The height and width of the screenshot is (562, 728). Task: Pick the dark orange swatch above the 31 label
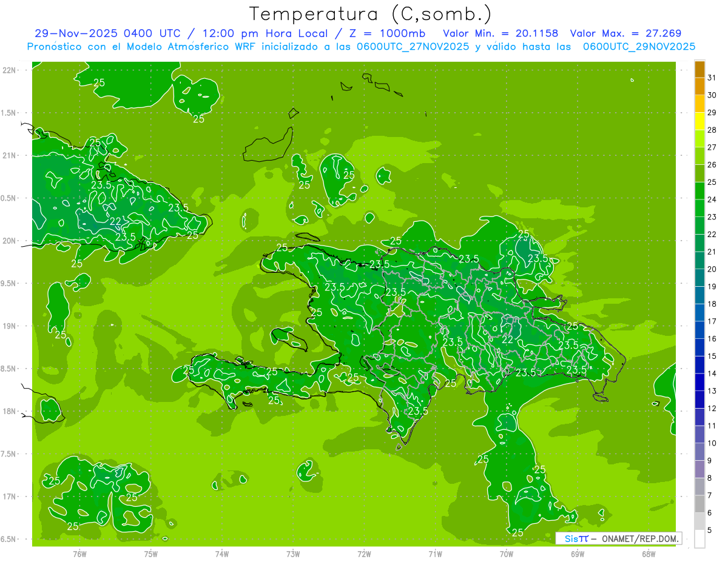pyautogui.click(x=699, y=69)
